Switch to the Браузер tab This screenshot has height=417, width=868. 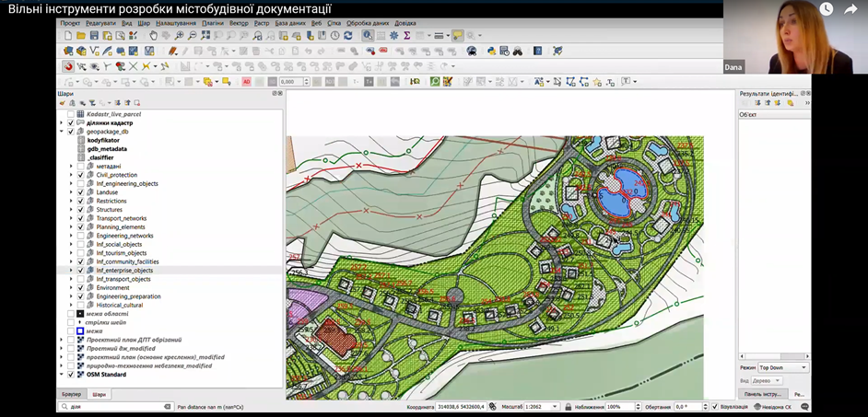tap(71, 394)
